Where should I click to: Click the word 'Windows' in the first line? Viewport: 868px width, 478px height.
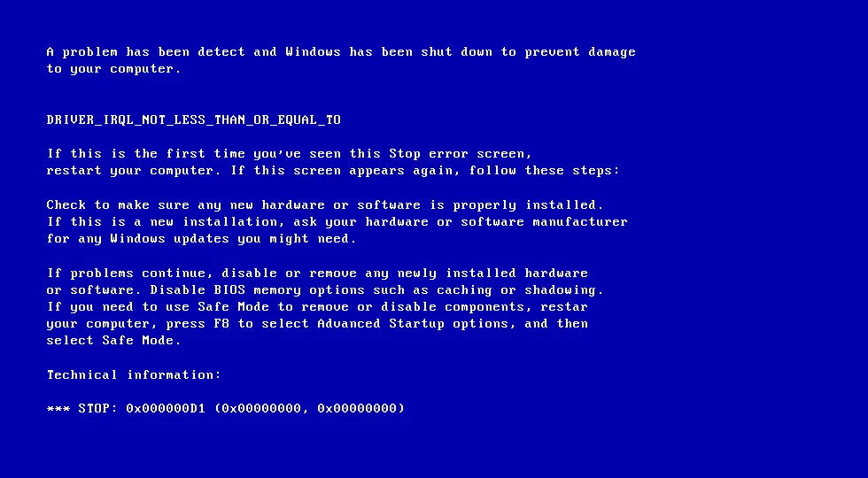313,52
